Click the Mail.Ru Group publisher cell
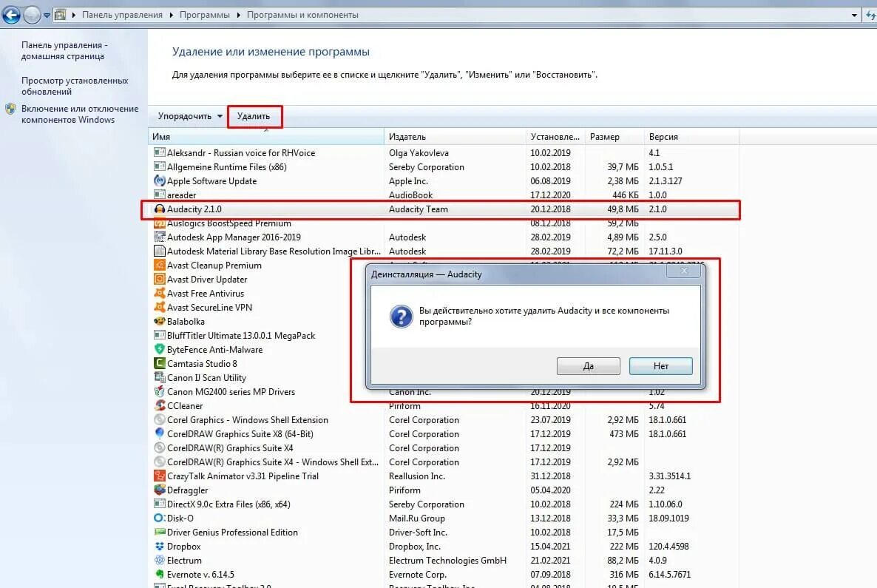The width and height of the screenshot is (877, 588). click(417, 518)
